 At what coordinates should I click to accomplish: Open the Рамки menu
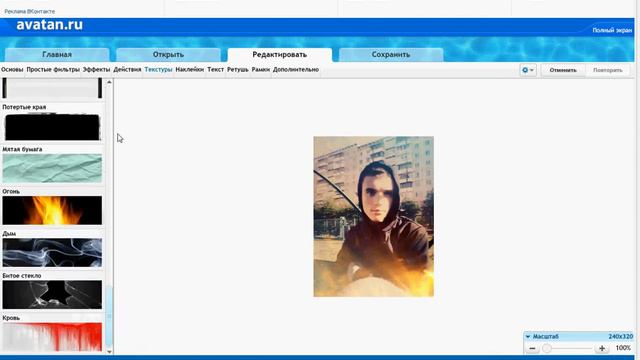coord(261,70)
